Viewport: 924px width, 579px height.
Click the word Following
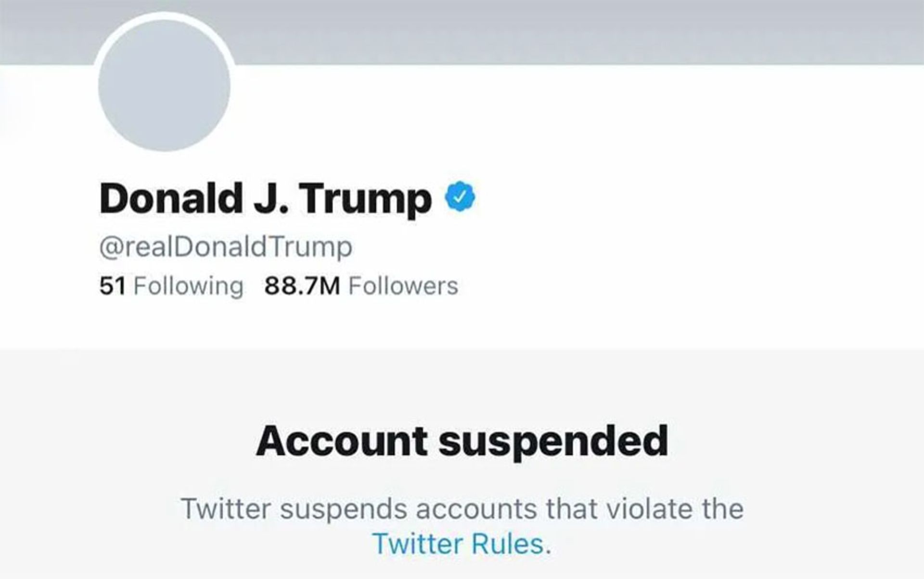click(188, 286)
